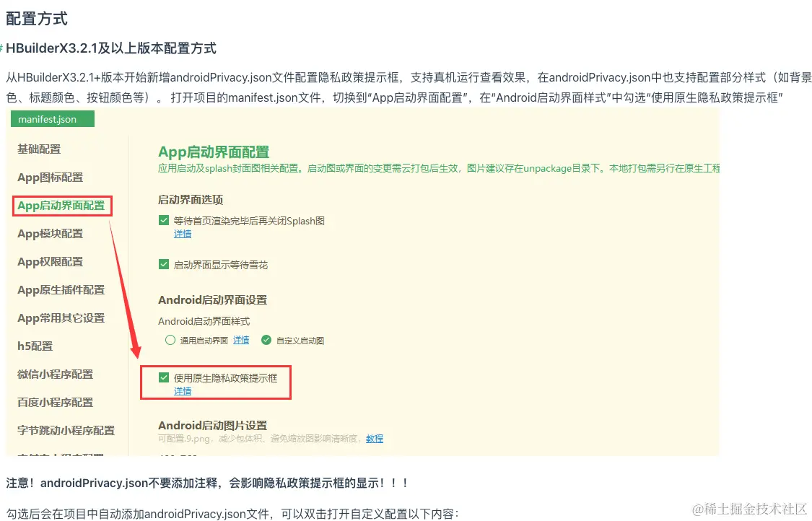Viewport: 812px width, 521px height.
Task: Click the 启动界面选项 section title
Action: [x=191, y=200]
